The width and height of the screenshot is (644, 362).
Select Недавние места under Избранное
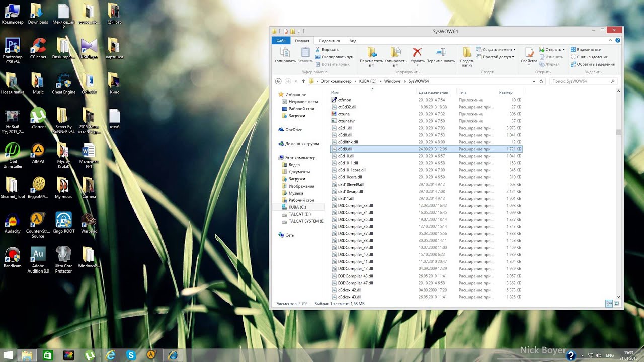pos(303,102)
